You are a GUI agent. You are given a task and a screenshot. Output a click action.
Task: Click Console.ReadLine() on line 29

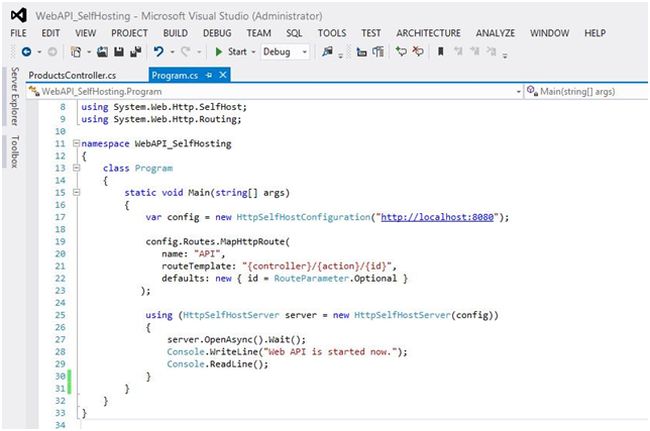point(218,364)
